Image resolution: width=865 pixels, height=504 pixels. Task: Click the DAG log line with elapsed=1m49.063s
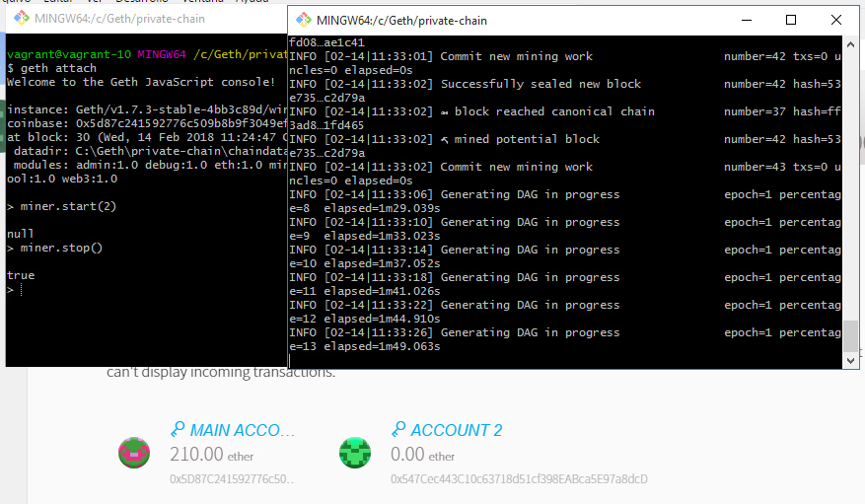pyautogui.click(x=565, y=339)
